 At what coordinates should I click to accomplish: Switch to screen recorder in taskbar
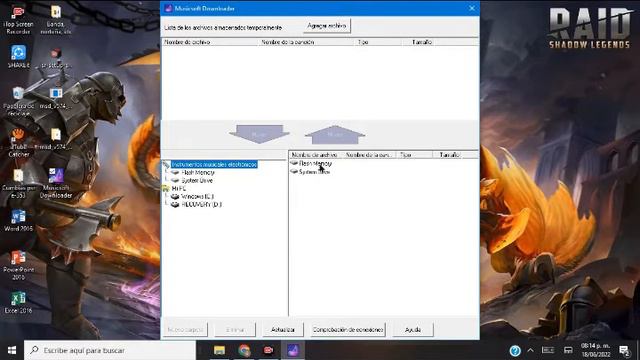coord(268,350)
